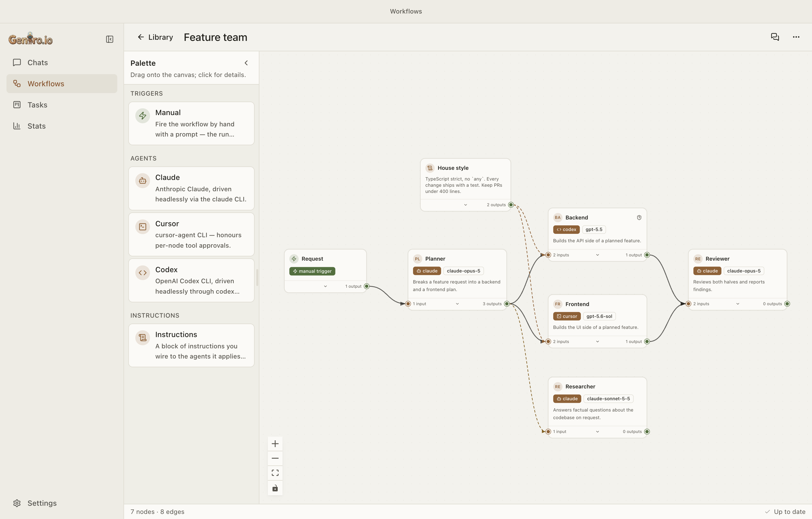Click the Feature team workflow title
Screen dimensions: 812x519
pos(215,37)
